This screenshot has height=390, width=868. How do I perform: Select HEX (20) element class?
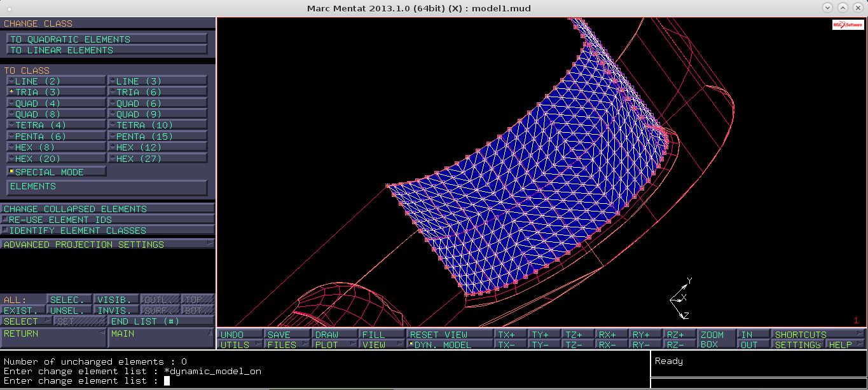coord(56,159)
